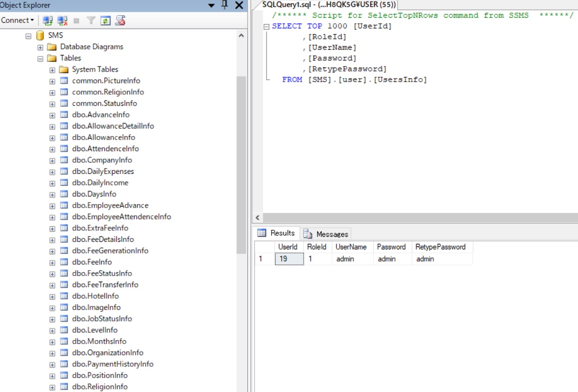Open the Object Explorer window position dropdown
578x392 pixels.
pyautogui.click(x=211, y=6)
